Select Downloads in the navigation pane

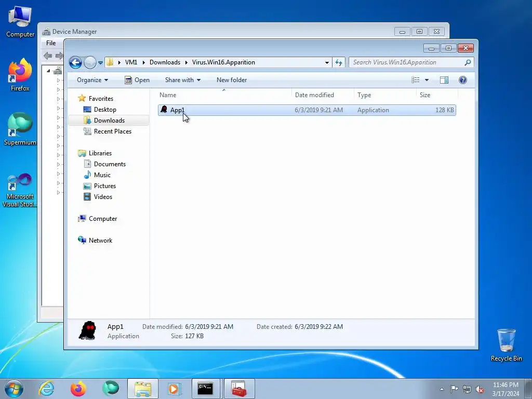point(109,121)
